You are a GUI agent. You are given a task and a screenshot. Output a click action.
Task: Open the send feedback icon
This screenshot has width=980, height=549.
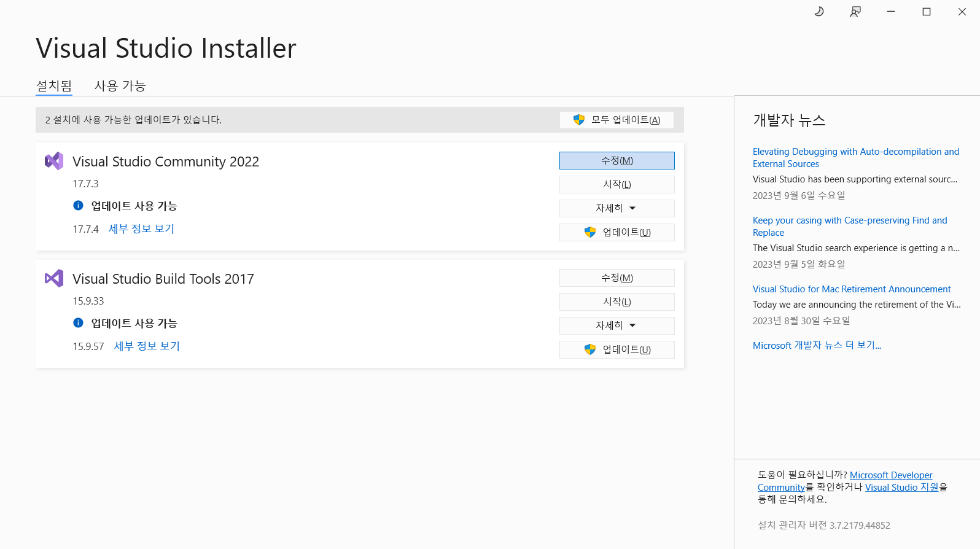[x=855, y=12]
